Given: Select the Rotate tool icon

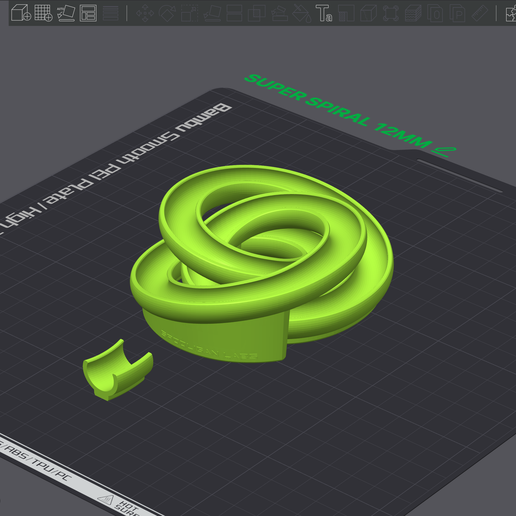Looking at the screenshot, I should point(167,13).
